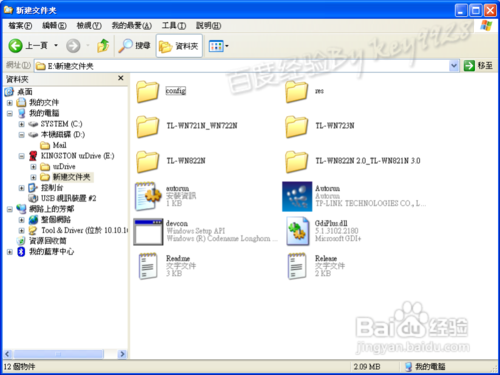Screen dimensions: 500x375
Task: Click the 12 個物件 status bar text
Action: pyautogui.click(x=19, y=367)
